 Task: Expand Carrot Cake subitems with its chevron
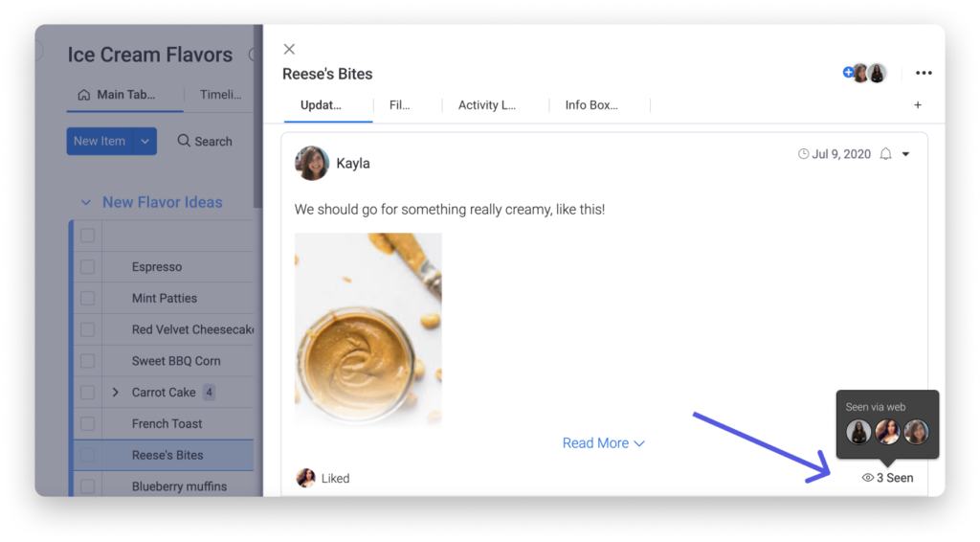116,392
